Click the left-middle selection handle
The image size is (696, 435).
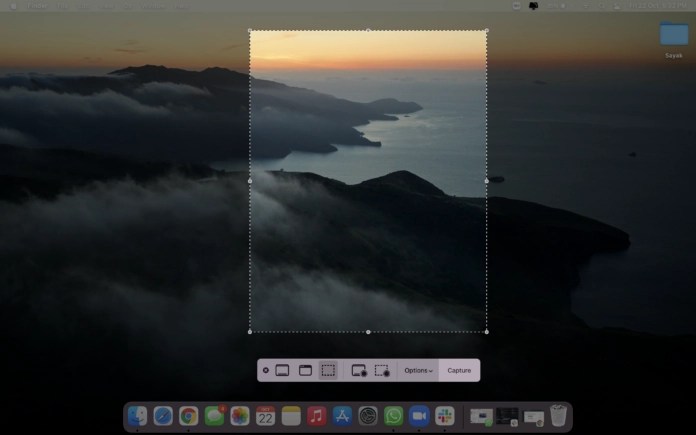250,181
